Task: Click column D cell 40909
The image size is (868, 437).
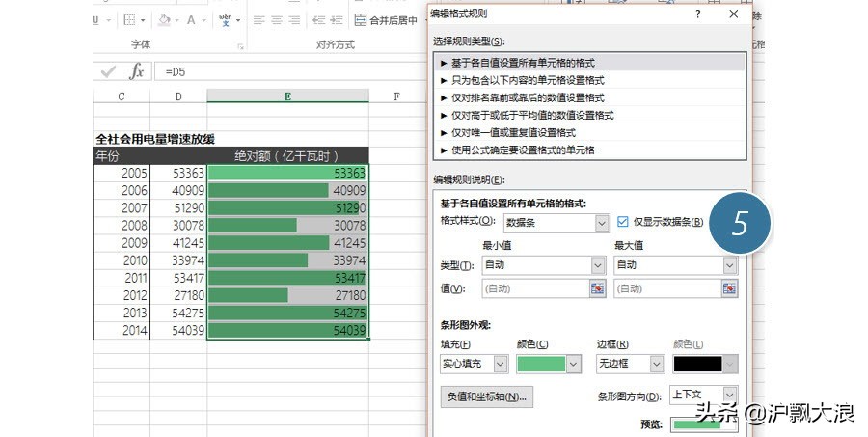Action: coord(178,191)
